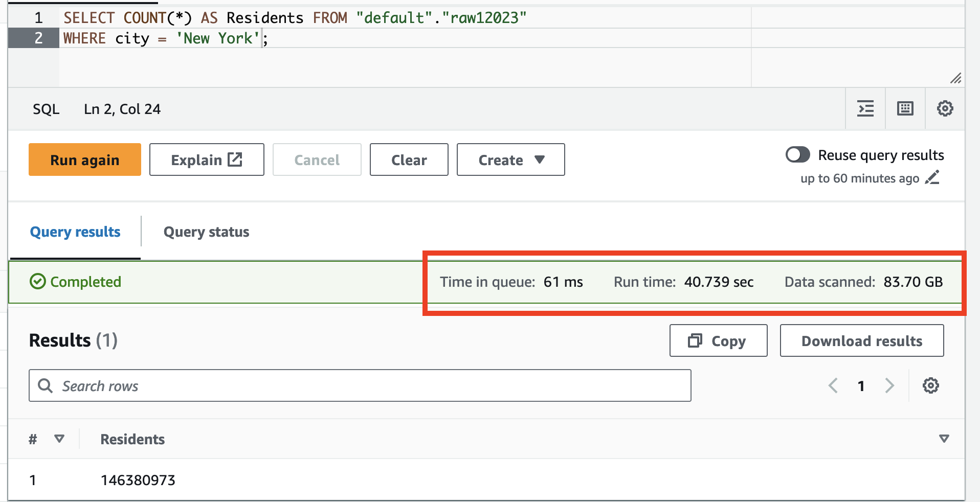Image resolution: width=980 pixels, height=502 pixels.
Task: Click the Download results button
Action: click(861, 340)
